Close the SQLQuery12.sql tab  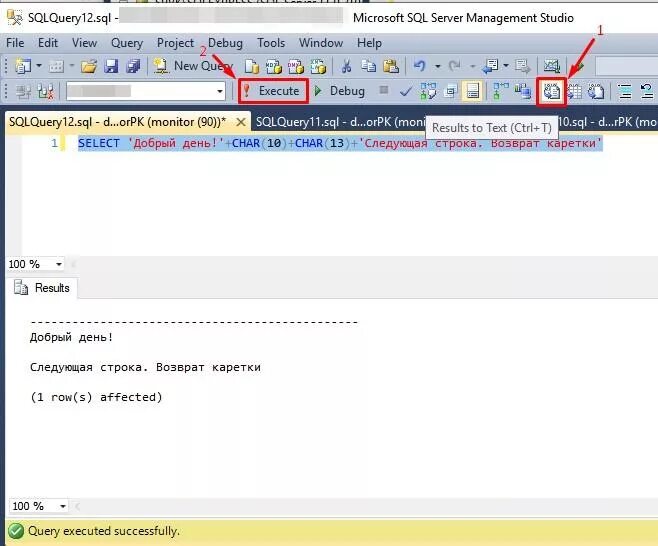pyautogui.click(x=241, y=122)
